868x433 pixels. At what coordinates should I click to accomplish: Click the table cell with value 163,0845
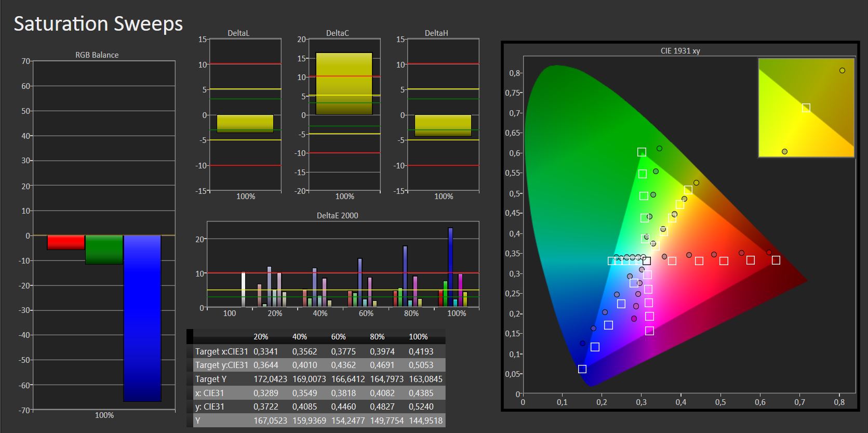(x=426, y=379)
